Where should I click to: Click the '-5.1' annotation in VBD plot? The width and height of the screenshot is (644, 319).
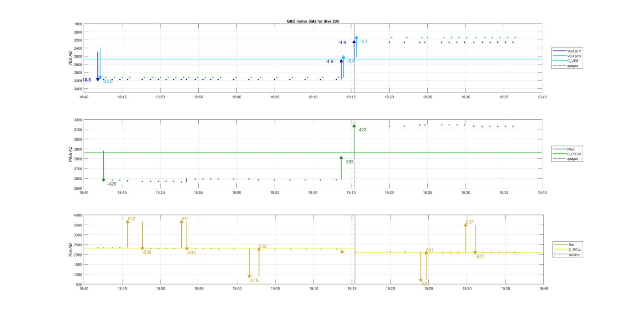[363, 41]
